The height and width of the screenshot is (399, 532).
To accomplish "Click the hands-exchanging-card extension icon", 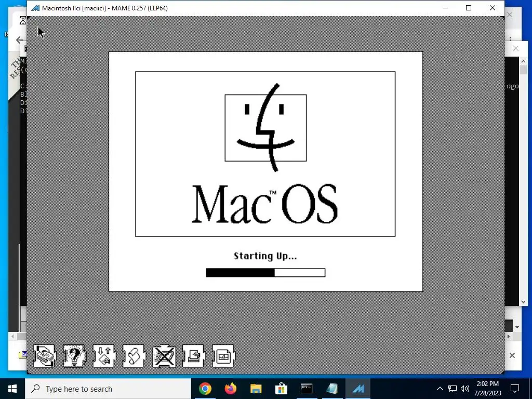I will (44, 356).
